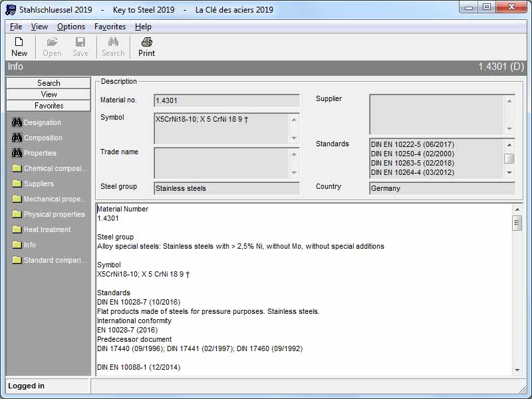Image resolution: width=532 pixels, height=399 pixels.
Task: Click Standards list scrollbar thumb
Action: coord(509,158)
